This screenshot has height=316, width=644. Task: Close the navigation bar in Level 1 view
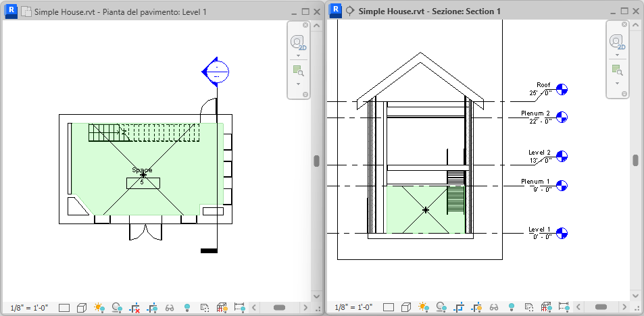(305, 25)
